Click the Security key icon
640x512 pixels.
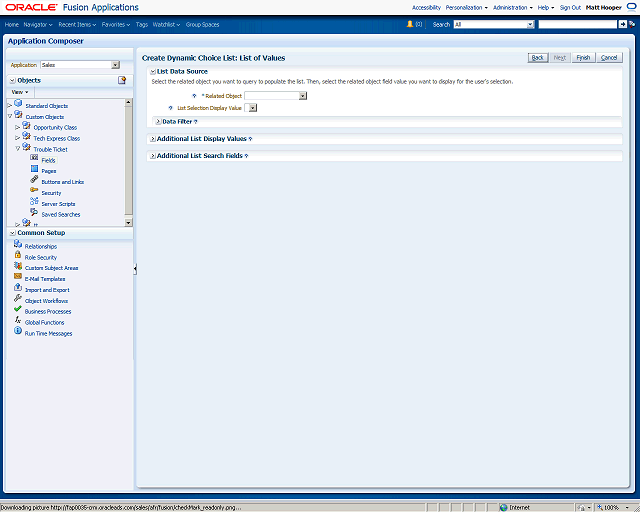(34, 191)
